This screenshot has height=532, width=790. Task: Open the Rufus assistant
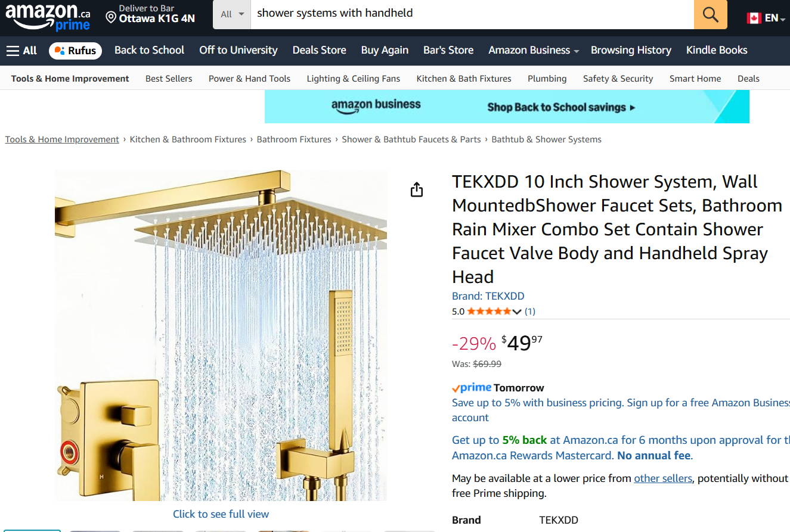[x=75, y=51]
